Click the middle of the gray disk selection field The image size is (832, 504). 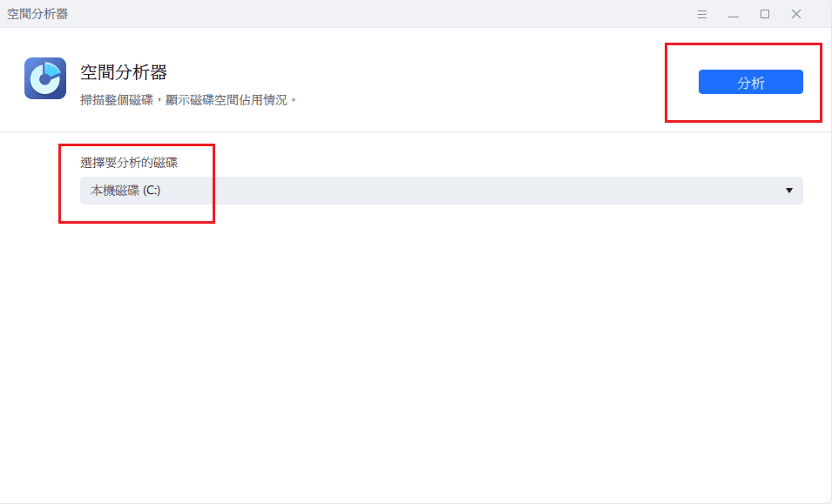coord(442,191)
